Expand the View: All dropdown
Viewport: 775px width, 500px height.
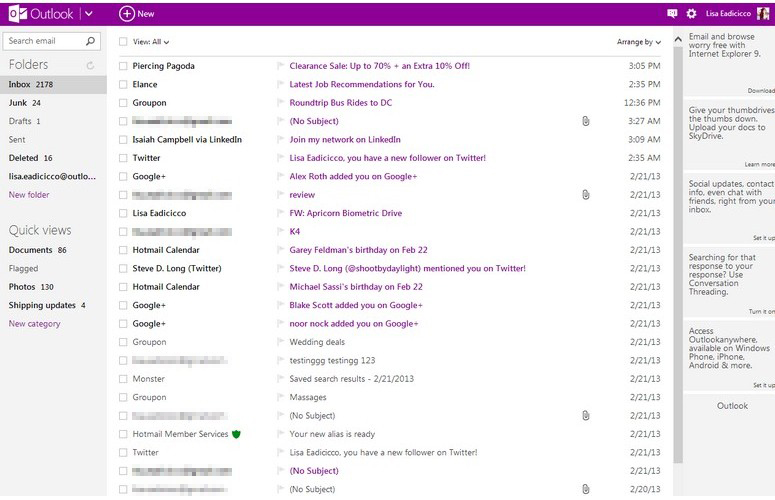pos(151,42)
